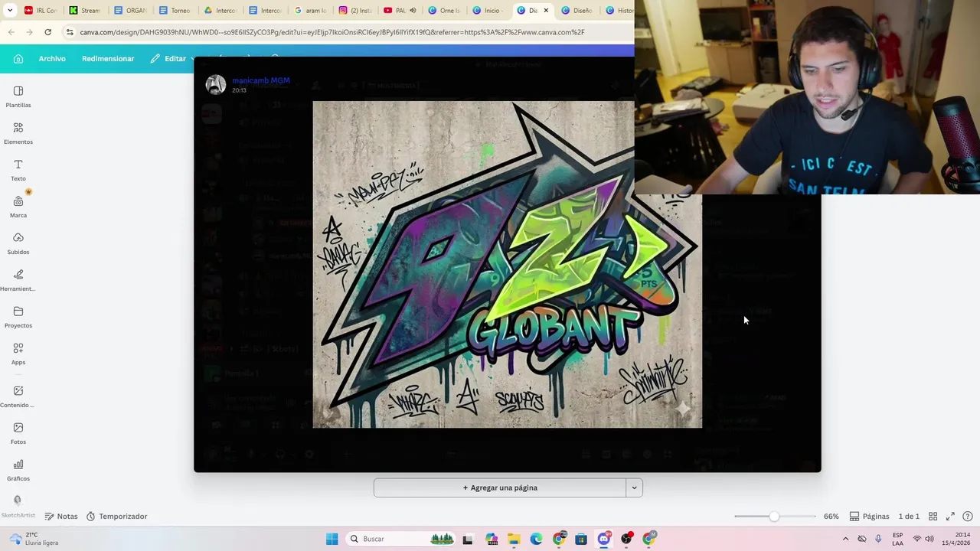Open the volume speaker tray icon
980x551 pixels.
click(929, 539)
